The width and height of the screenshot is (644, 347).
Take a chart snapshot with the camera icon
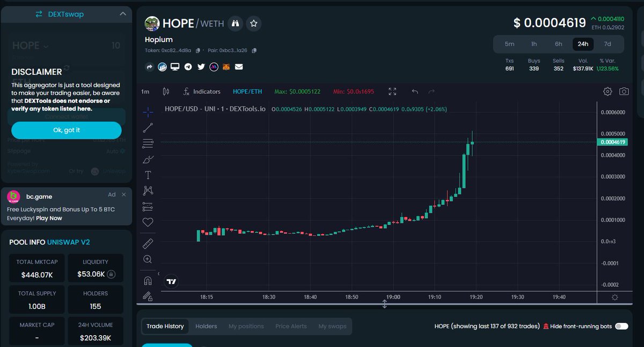(x=624, y=91)
